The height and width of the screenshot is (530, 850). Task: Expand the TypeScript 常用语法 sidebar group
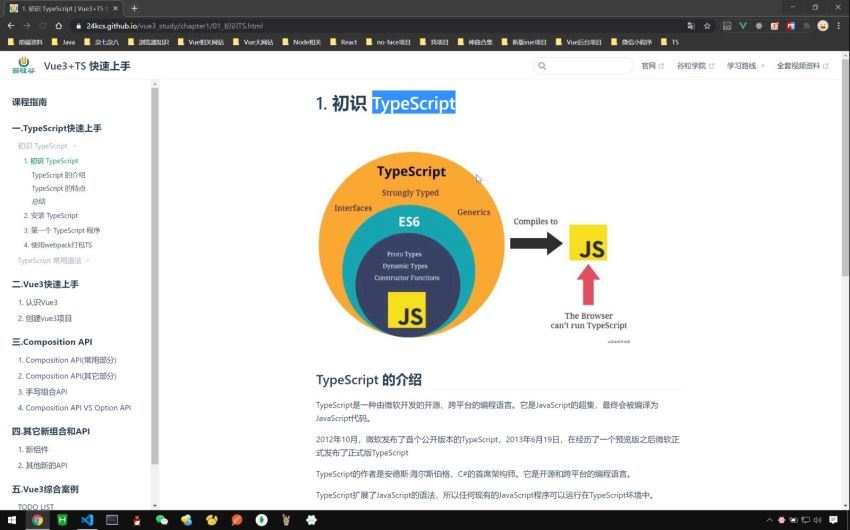pyautogui.click(x=53, y=260)
